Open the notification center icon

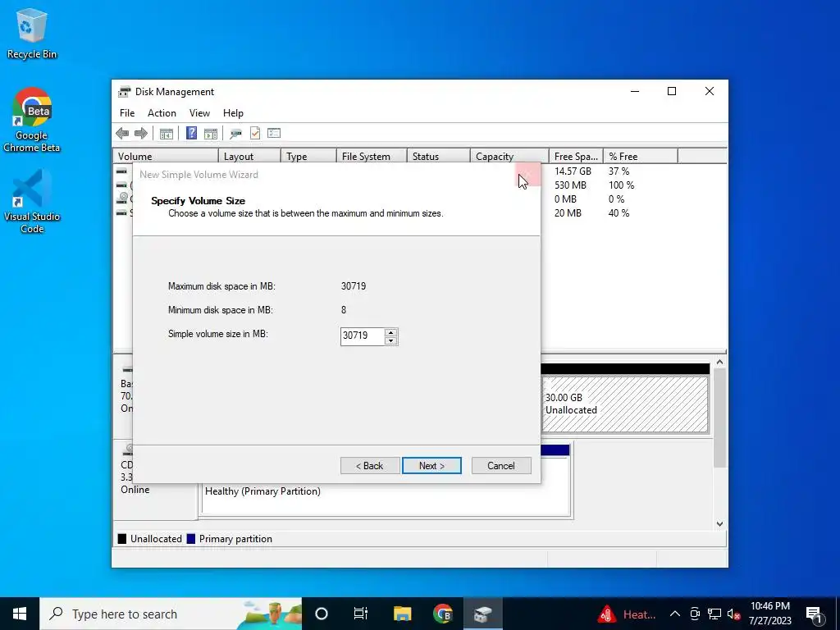814,614
